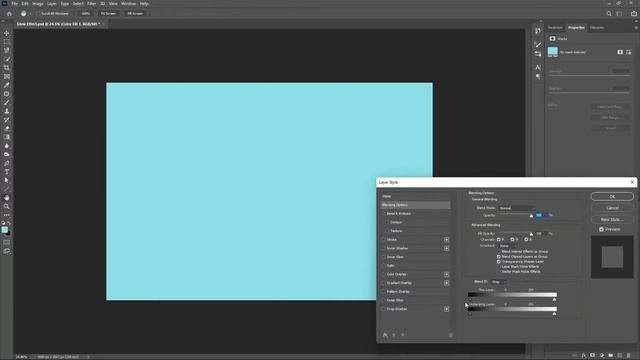The image size is (640, 360).
Task: Open the Search icon at top right
Action: point(609,13)
